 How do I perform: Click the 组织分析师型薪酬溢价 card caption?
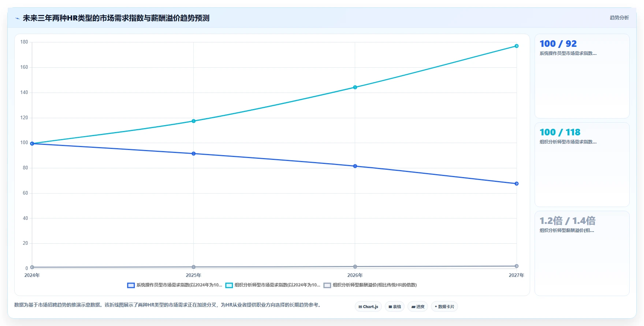567,231
